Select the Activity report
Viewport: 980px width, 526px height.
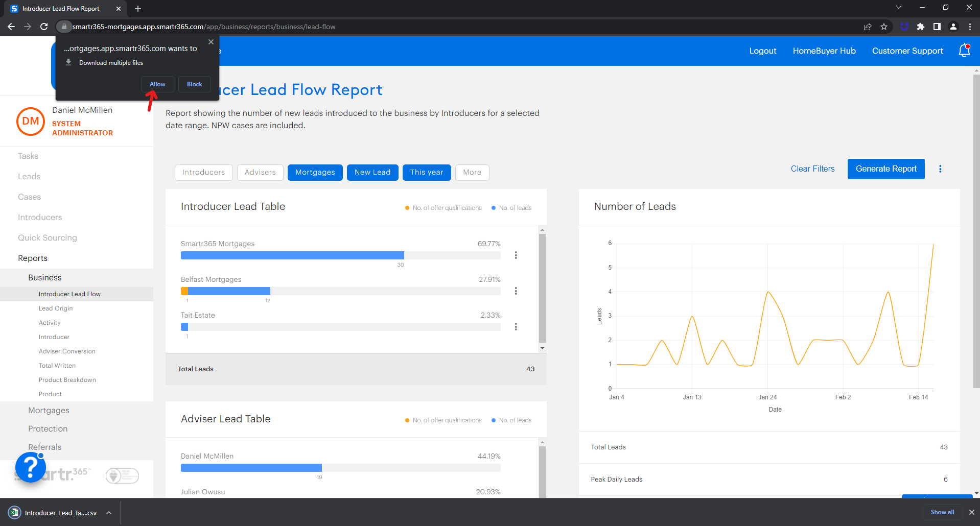tap(50, 323)
